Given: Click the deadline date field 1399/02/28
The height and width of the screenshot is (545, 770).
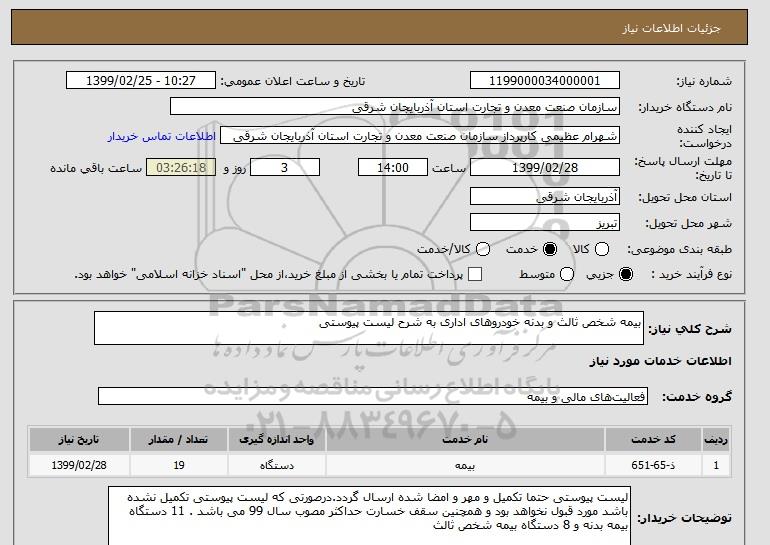Looking at the screenshot, I should pos(545,167).
